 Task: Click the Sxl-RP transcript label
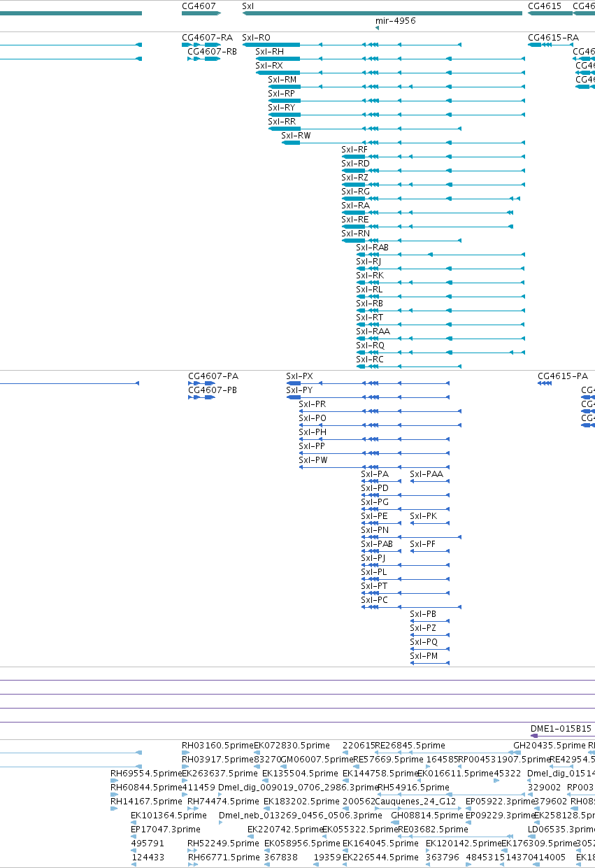282,94
